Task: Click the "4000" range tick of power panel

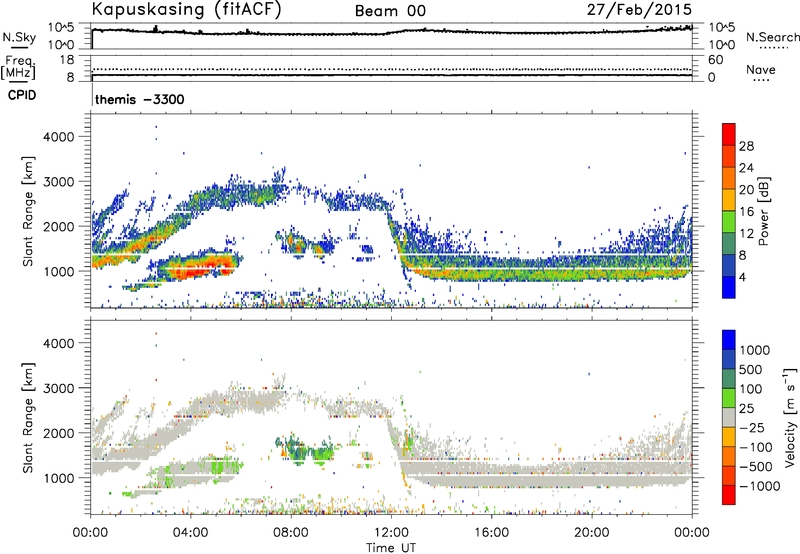Action: 58,137
